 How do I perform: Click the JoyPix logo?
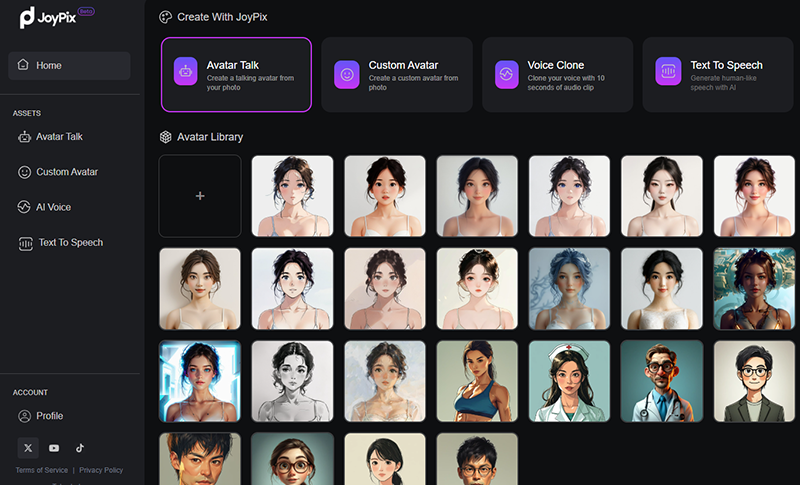pyautogui.click(x=47, y=18)
